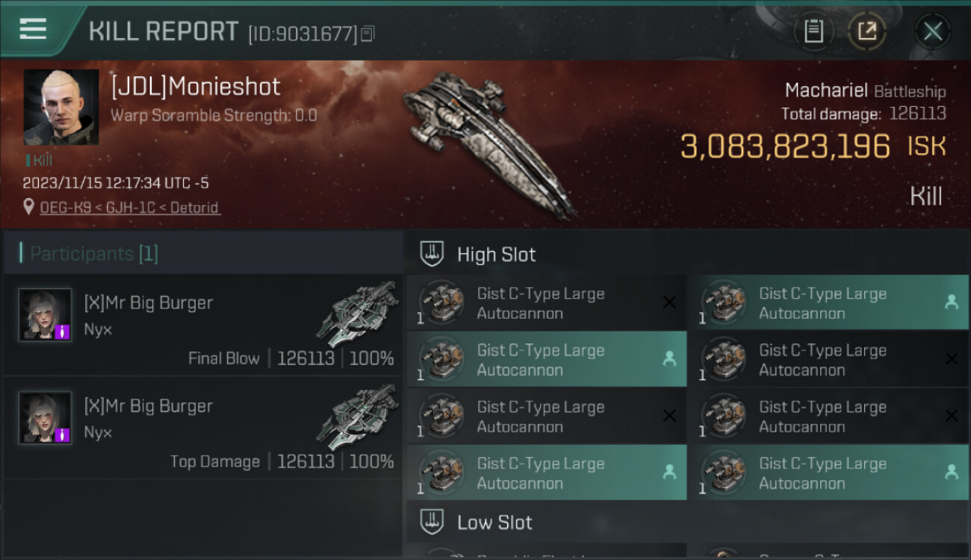Select the Top Damage participant entry

point(203,428)
